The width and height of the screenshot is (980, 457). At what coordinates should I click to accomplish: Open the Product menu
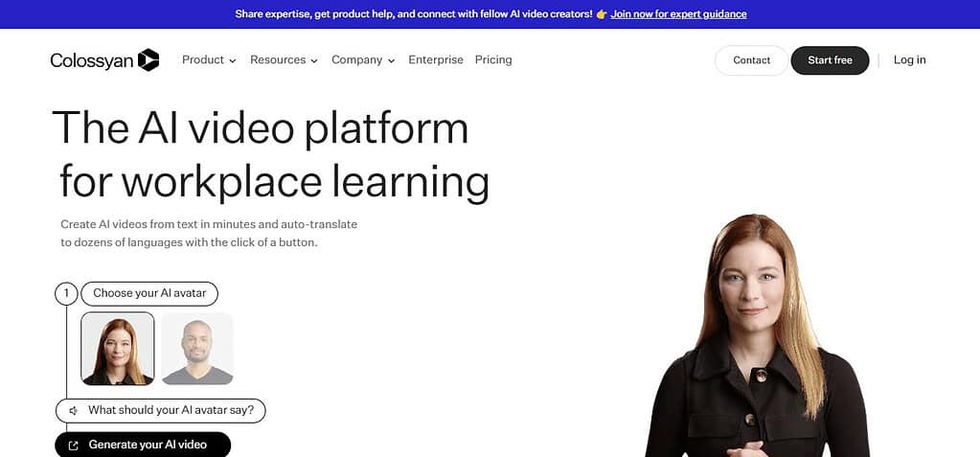209,60
